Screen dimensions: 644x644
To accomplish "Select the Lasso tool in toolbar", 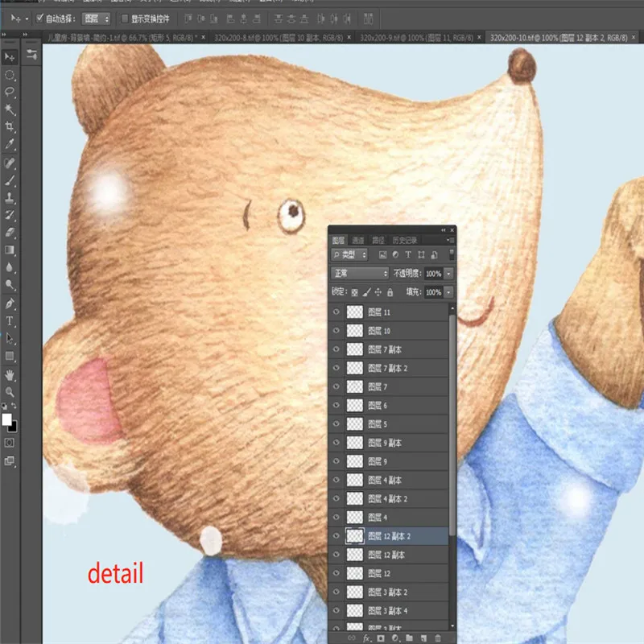I will tap(10, 92).
